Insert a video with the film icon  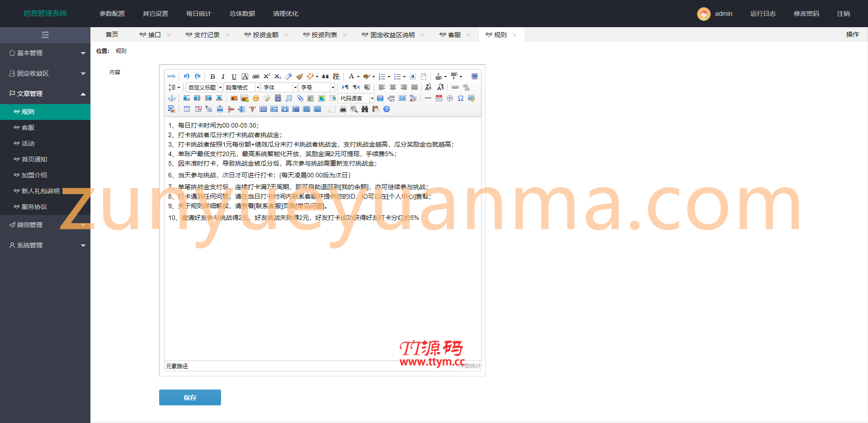pyautogui.click(x=278, y=98)
